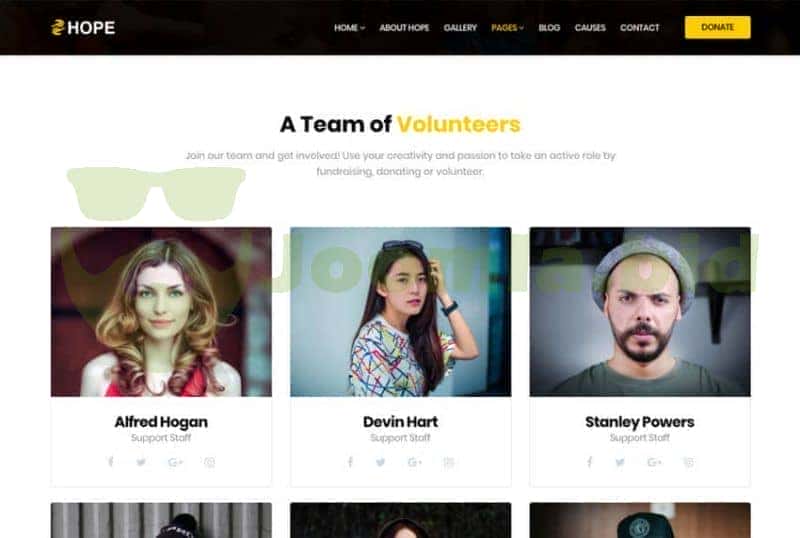Open Alfred Hogan's Twitter profile icon

[141, 462]
